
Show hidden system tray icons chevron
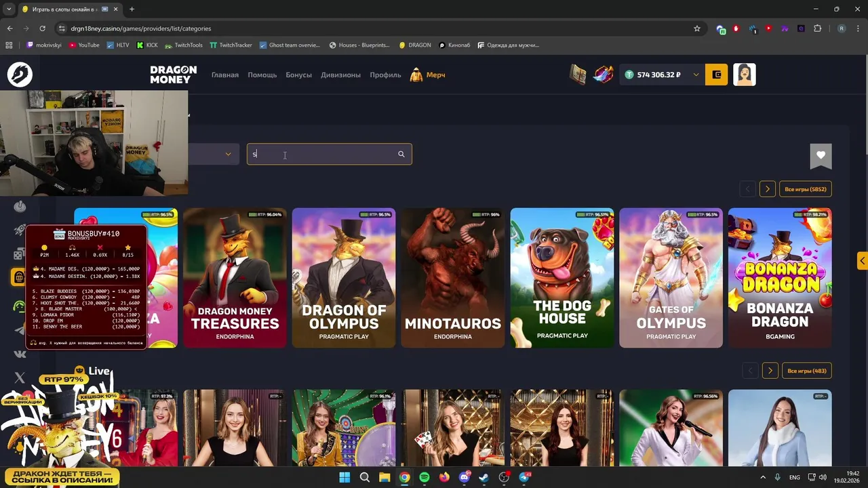[762, 477]
